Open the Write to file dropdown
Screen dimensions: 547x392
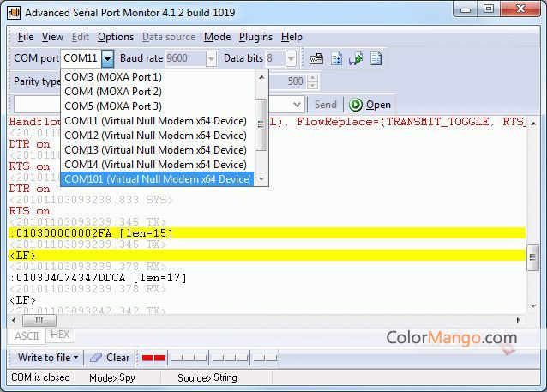point(47,358)
